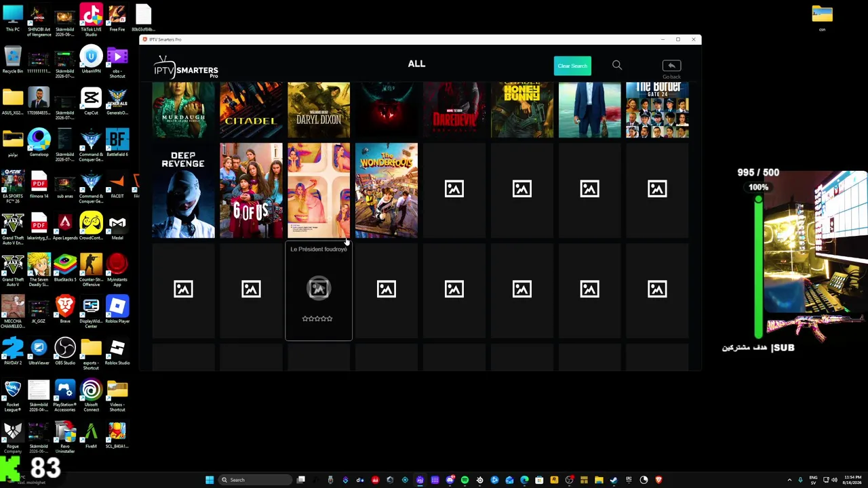This screenshot has width=868, height=488.
Task: Open Roblox Player shortcut
Action: (x=117, y=310)
